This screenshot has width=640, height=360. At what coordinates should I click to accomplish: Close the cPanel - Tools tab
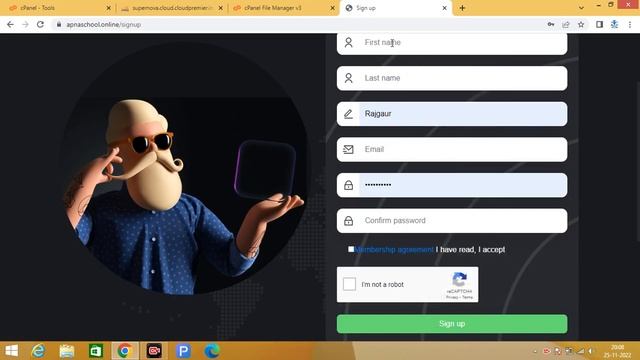coord(109,8)
